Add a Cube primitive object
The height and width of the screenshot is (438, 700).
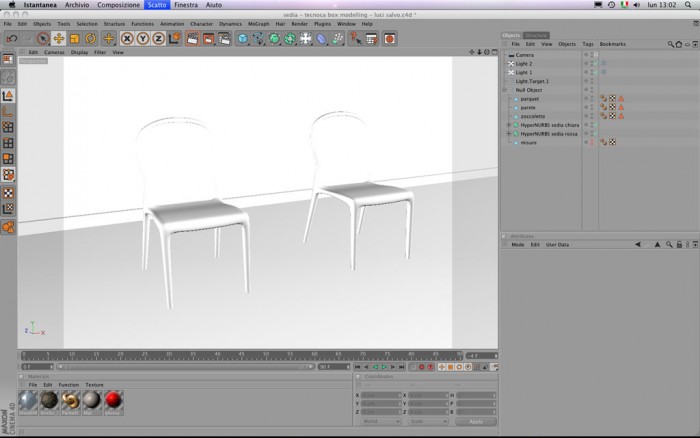click(x=242, y=39)
